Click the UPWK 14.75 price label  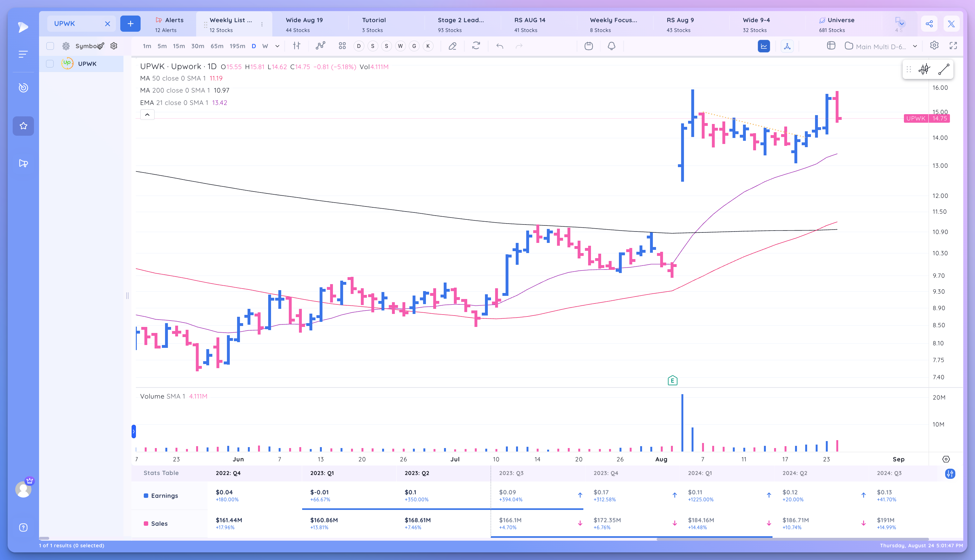(926, 119)
